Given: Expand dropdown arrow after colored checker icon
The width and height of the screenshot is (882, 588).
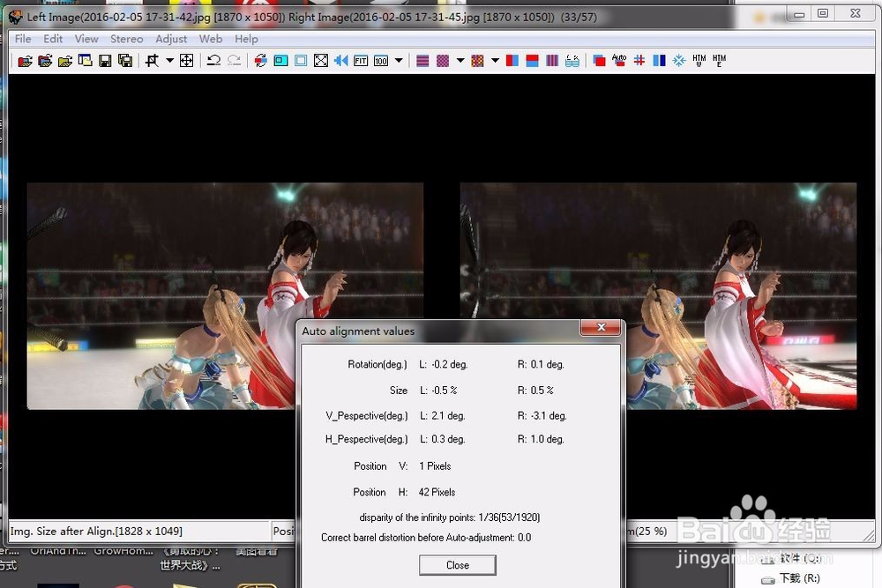Looking at the screenshot, I should click(x=495, y=61).
